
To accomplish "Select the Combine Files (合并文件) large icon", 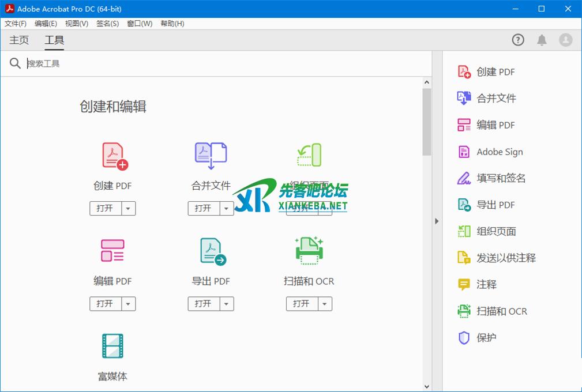I will click(x=211, y=156).
